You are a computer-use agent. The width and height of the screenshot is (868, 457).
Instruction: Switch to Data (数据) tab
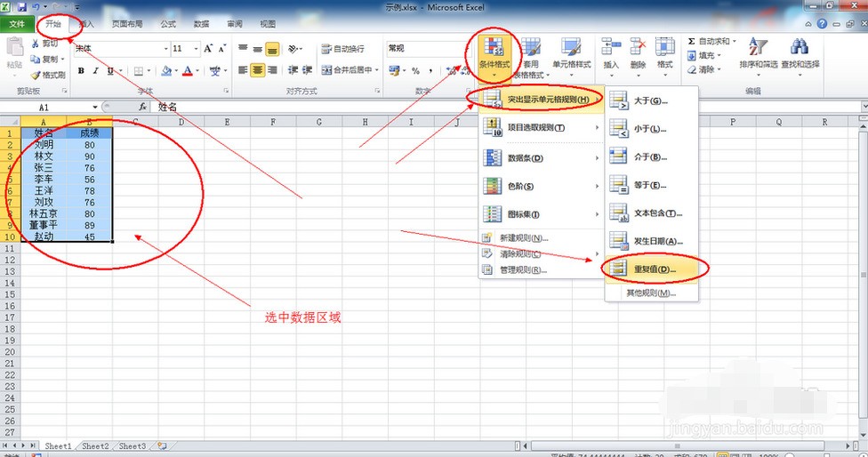(x=202, y=24)
